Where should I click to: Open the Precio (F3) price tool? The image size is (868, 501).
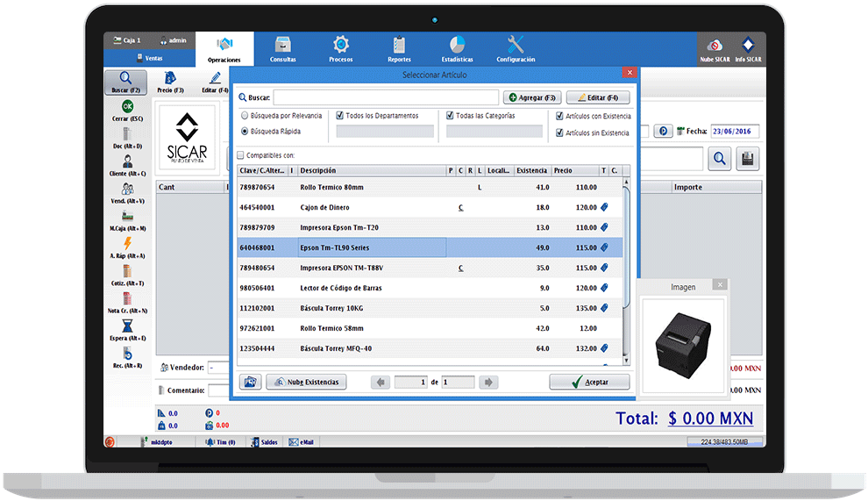170,82
